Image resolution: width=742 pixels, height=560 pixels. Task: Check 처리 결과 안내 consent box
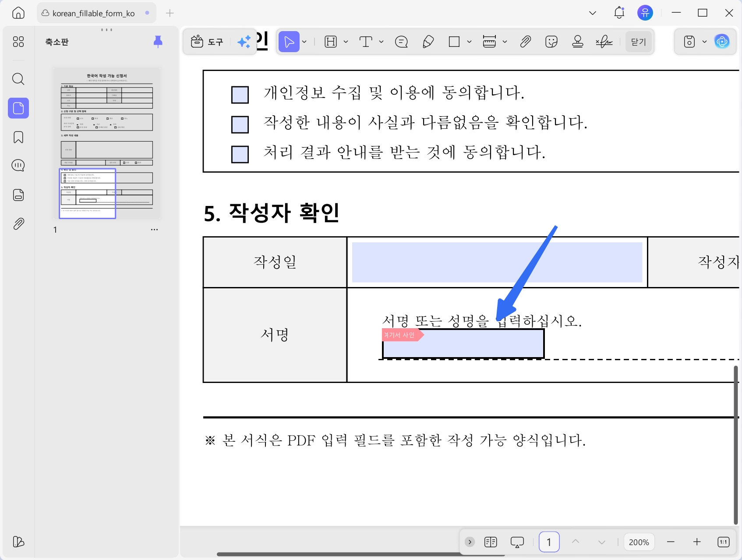pyautogui.click(x=240, y=154)
